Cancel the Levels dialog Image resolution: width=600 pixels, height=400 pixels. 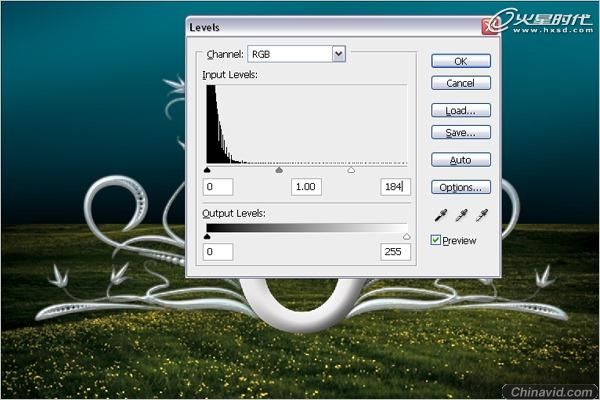pyautogui.click(x=461, y=83)
